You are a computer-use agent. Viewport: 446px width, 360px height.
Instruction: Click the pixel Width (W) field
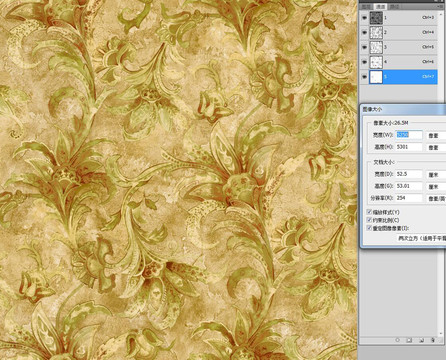click(x=409, y=135)
